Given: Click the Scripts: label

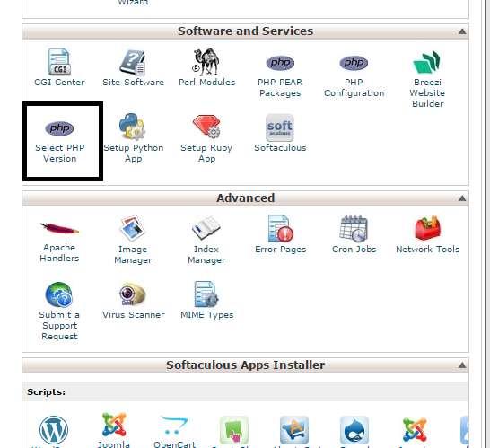Looking at the screenshot, I should click(47, 392).
